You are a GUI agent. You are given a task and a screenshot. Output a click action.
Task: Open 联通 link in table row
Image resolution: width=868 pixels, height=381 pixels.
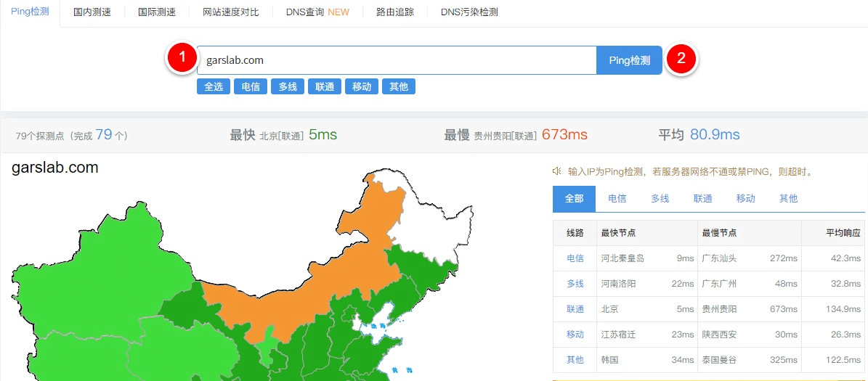click(x=575, y=309)
